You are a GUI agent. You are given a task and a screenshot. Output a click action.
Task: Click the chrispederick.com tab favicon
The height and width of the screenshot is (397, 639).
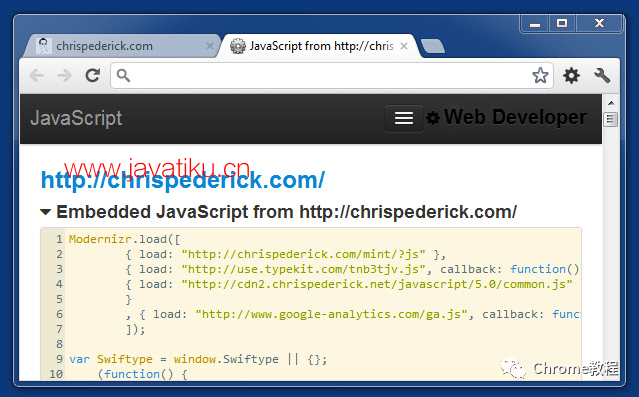[44, 46]
